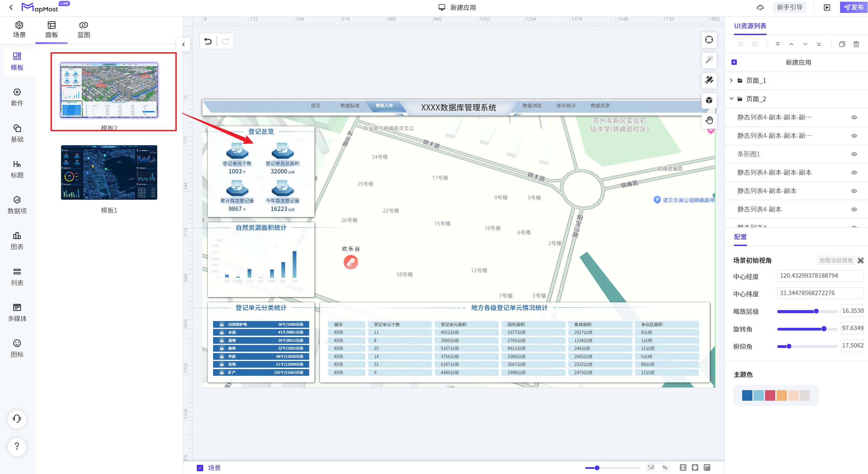This screenshot has width=868, height=474.
Task: Hide the 静态列表4-副本-副本 layer
Action: point(854,191)
